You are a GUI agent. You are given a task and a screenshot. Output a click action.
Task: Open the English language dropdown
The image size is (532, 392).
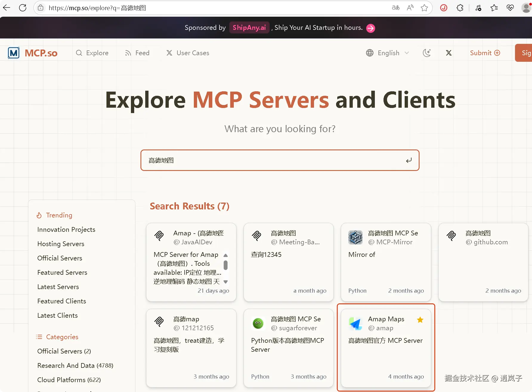click(x=388, y=53)
